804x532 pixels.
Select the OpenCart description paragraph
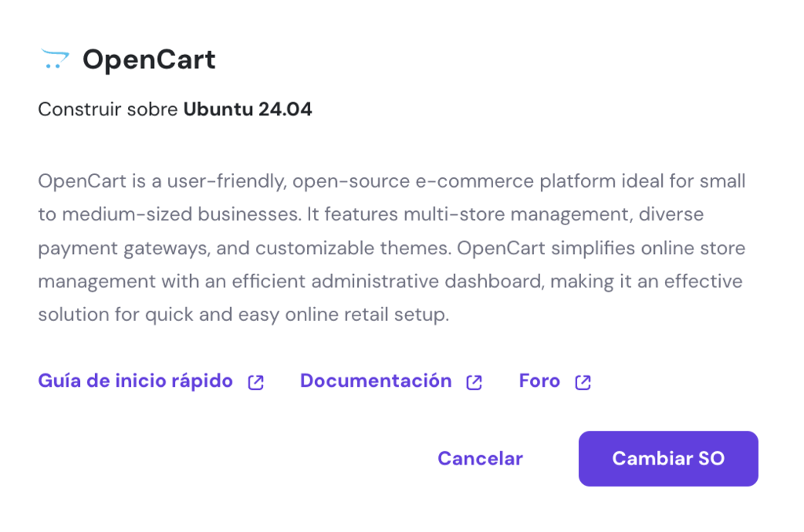coord(391,247)
